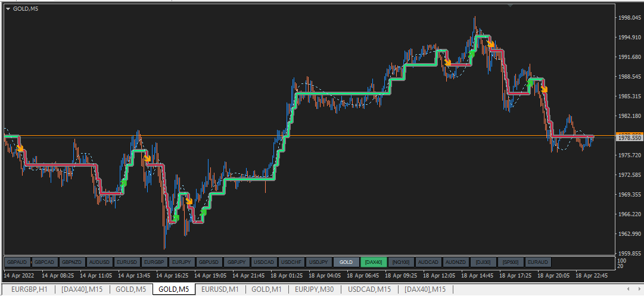Switch to the USDCAD,M15 chart tab

369,289
